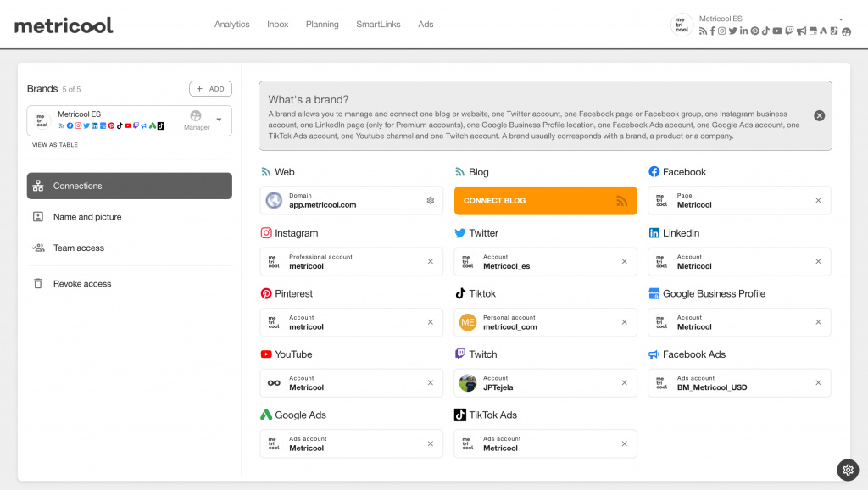The image size is (868, 490).
Task: Click the ME Tiktok account avatar
Action: pos(468,322)
